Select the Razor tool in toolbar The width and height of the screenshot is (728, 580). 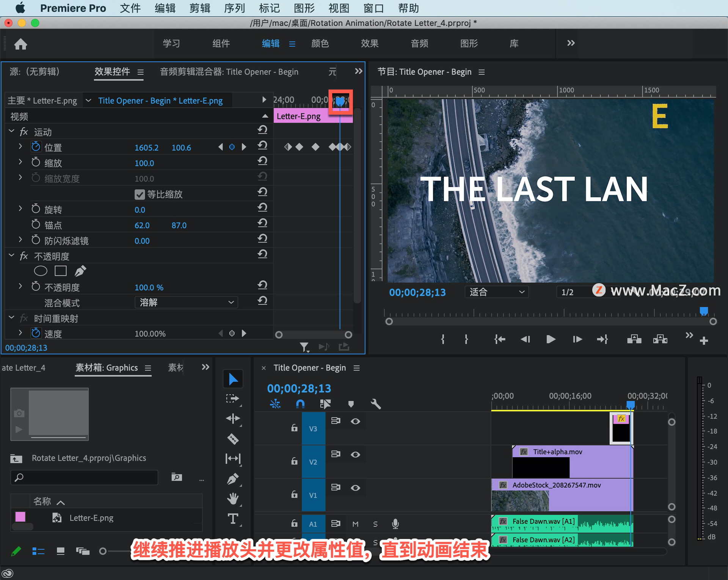[x=233, y=439]
